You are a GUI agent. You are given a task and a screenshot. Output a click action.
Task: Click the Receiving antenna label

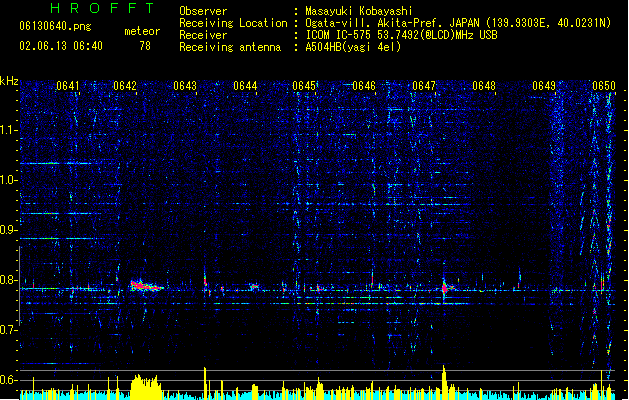(230, 47)
